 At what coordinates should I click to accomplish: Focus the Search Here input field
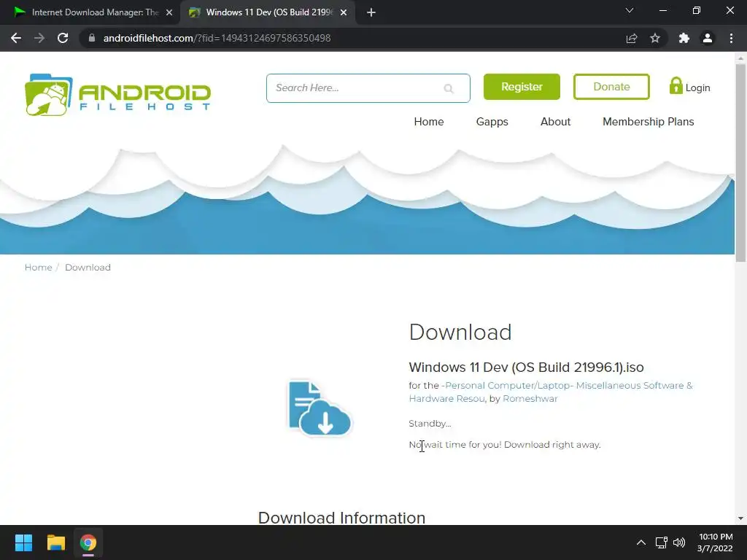pyautogui.click(x=368, y=88)
